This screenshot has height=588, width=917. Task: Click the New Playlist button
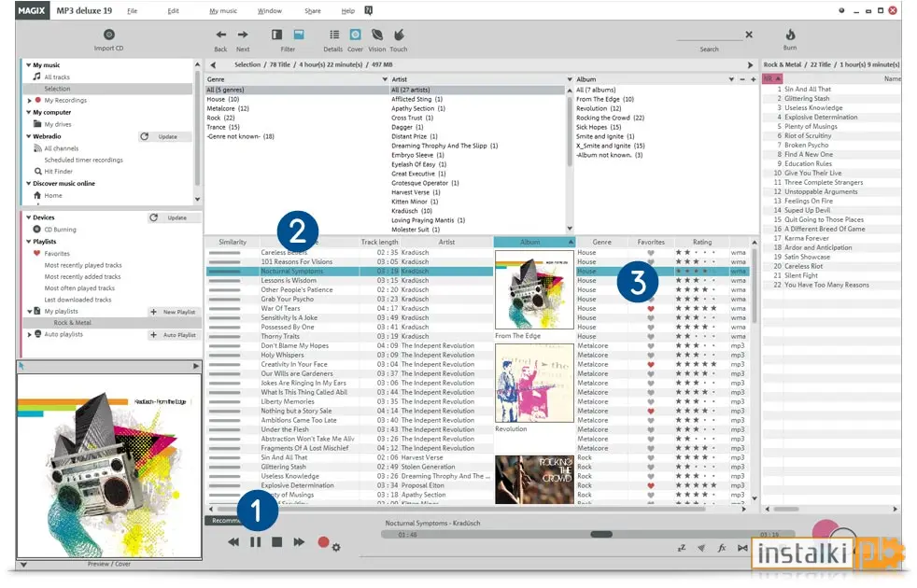(174, 312)
